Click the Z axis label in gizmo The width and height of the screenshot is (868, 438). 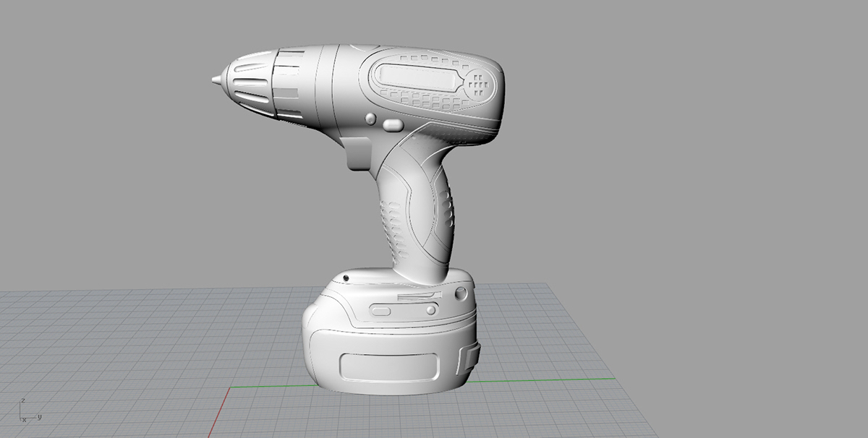point(22,400)
